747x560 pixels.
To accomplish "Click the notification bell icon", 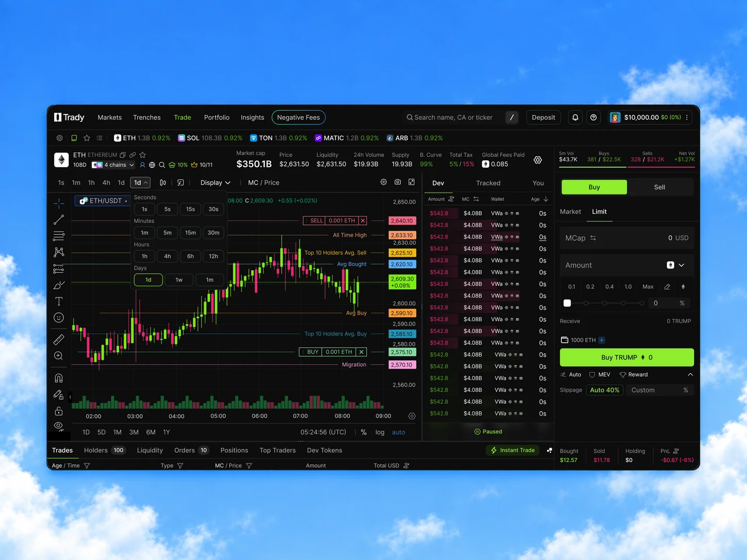I will pos(575,118).
